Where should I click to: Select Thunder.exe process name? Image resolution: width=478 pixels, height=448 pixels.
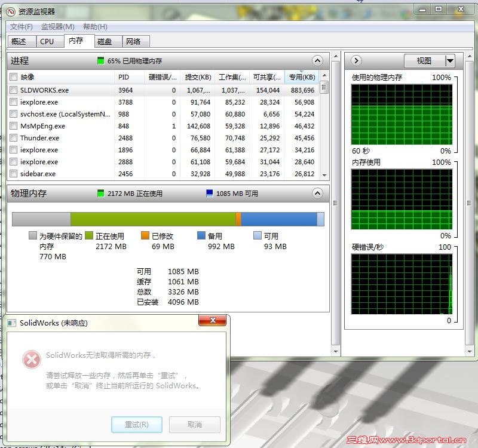coord(39,138)
